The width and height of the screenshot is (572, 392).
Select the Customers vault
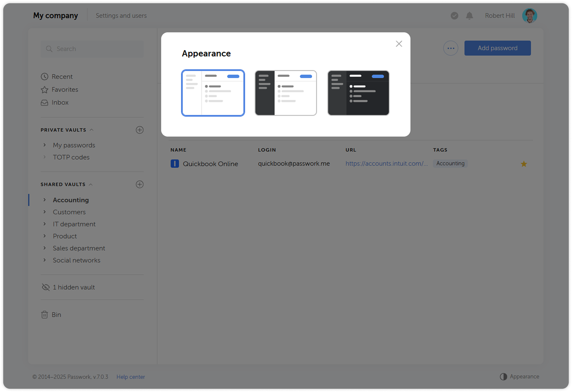click(x=69, y=212)
